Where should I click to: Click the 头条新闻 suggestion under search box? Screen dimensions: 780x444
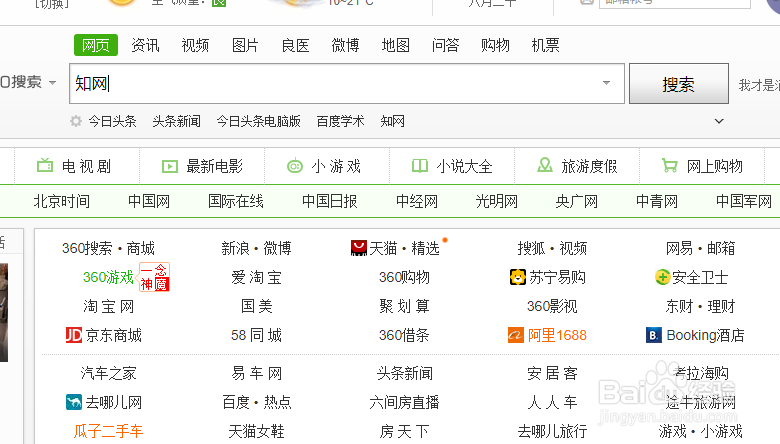(x=177, y=121)
